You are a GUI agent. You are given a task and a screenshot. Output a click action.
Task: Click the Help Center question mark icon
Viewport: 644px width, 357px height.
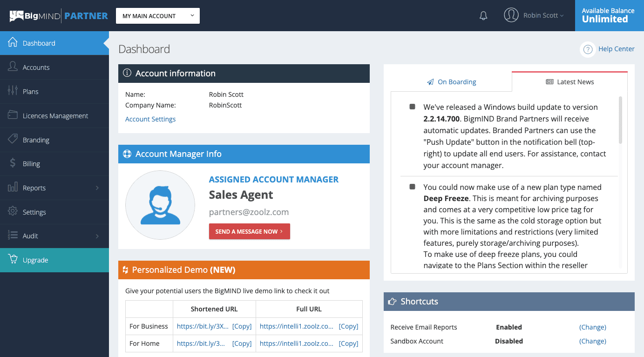point(587,49)
